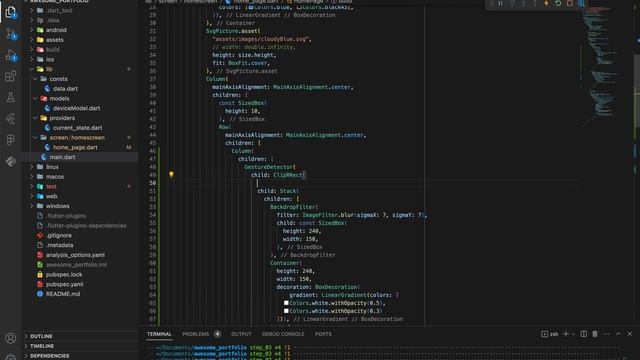640x360 pixels.
Task: Open terminal panel more actions ellipsis
Action: [607, 334]
